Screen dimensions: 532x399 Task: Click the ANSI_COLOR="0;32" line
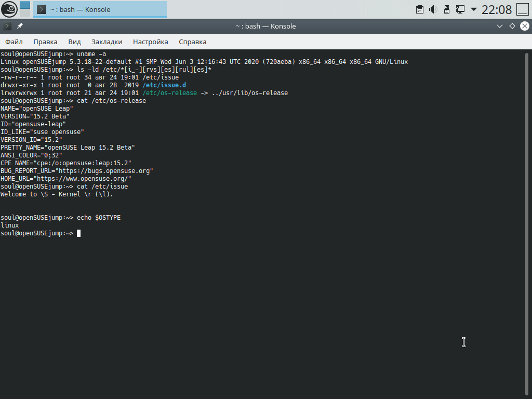(31, 155)
